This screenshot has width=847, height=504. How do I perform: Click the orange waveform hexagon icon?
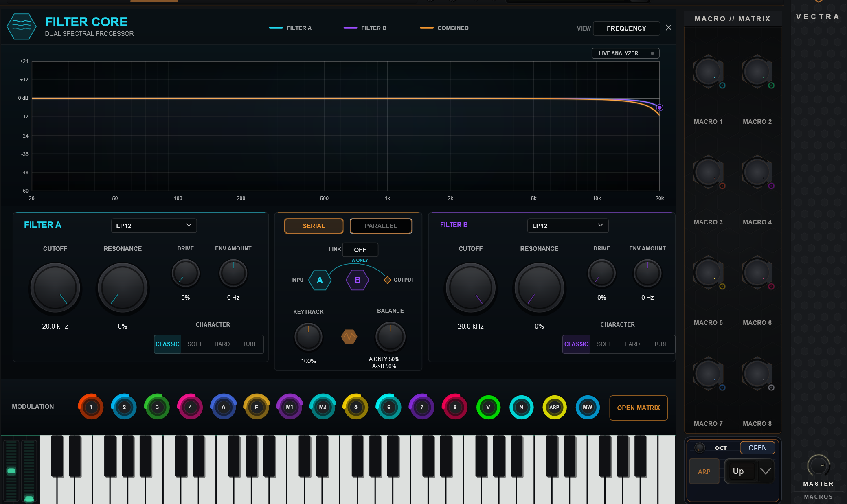coord(349,337)
